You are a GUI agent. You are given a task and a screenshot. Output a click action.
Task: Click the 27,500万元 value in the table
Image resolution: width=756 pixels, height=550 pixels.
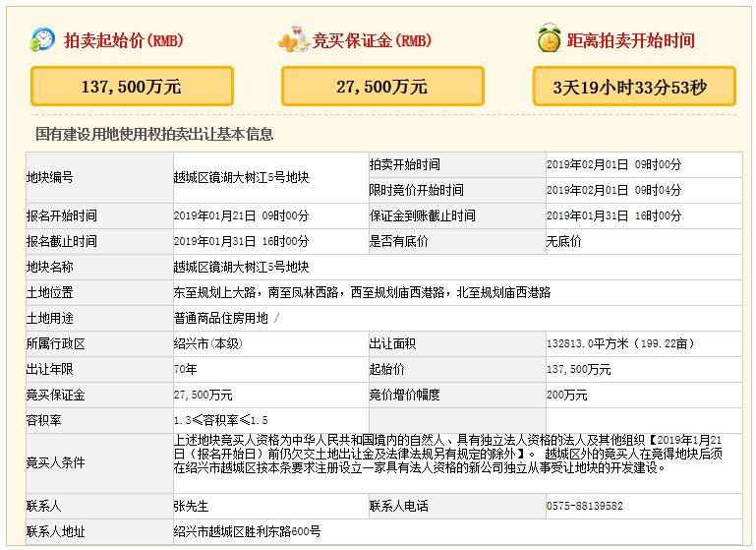coord(203,396)
